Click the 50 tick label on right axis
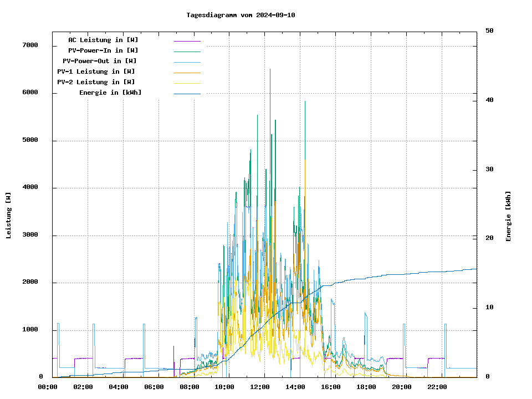 [489, 31]
